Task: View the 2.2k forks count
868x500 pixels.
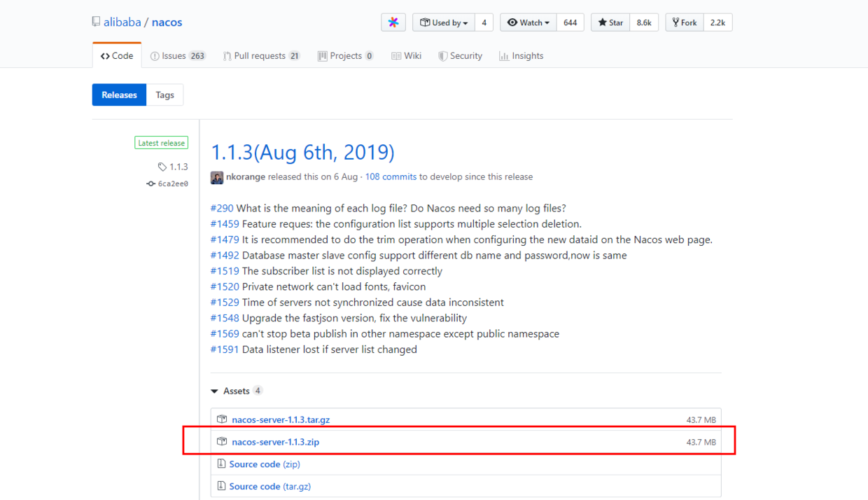Action: pos(717,22)
